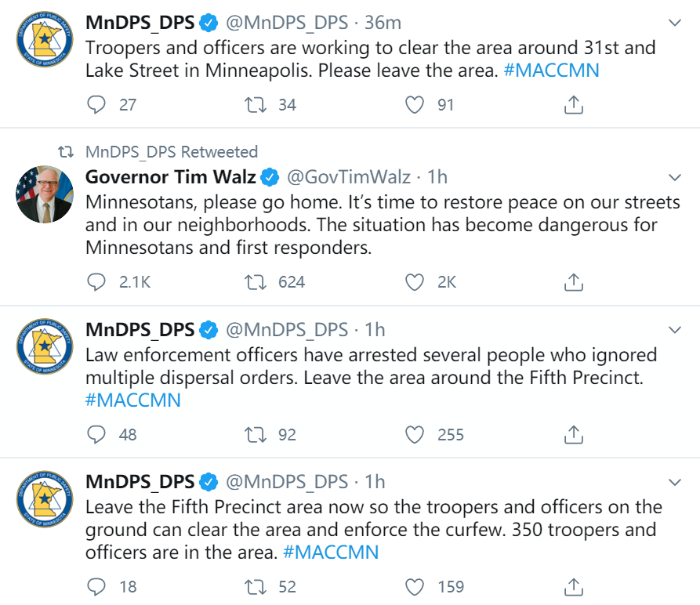Open the MnDPS_DPS Retweeted label
Screen dimensions: 700x605
[172, 152]
